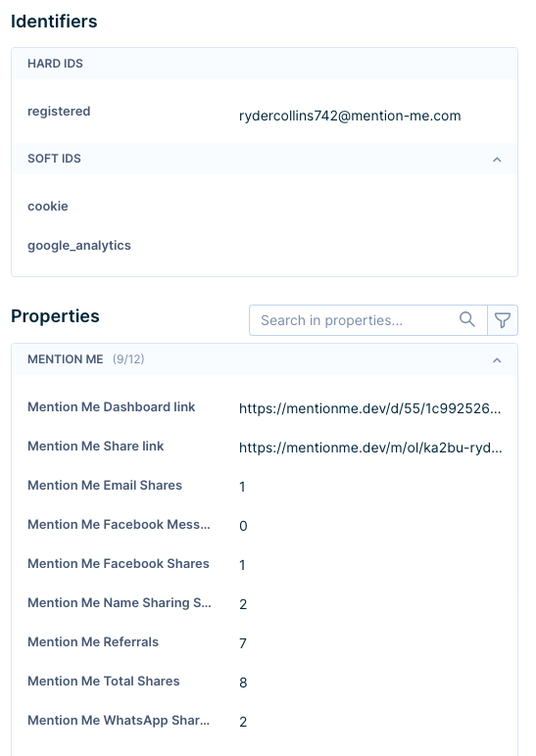Click the Identifiers heading
536x756 pixels.
(x=54, y=22)
